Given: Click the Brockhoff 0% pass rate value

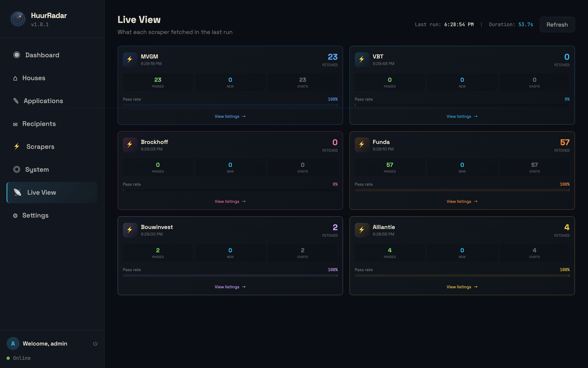Looking at the screenshot, I should 335,184.
